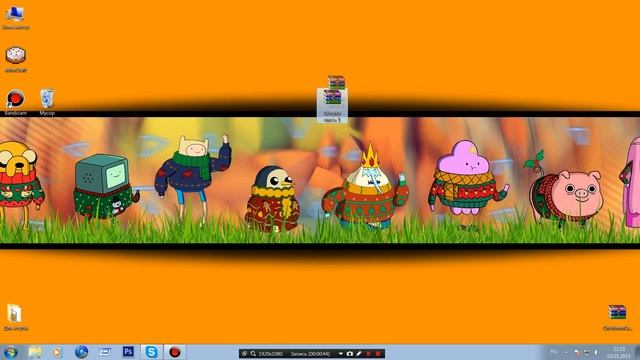The image size is (640, 360).
Task: Open the WinRAR archive at desktop bottom-right
Action: [x=617, y=318]
